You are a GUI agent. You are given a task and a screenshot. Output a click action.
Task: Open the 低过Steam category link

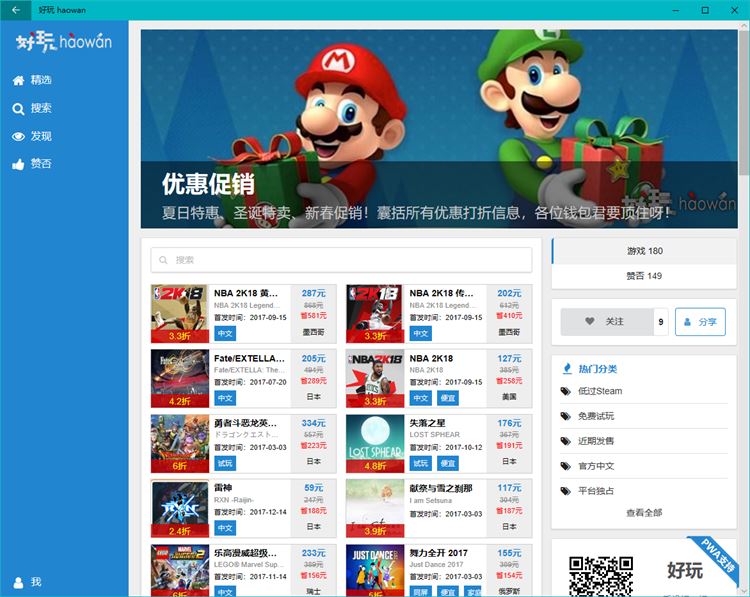tap(600, 391)
